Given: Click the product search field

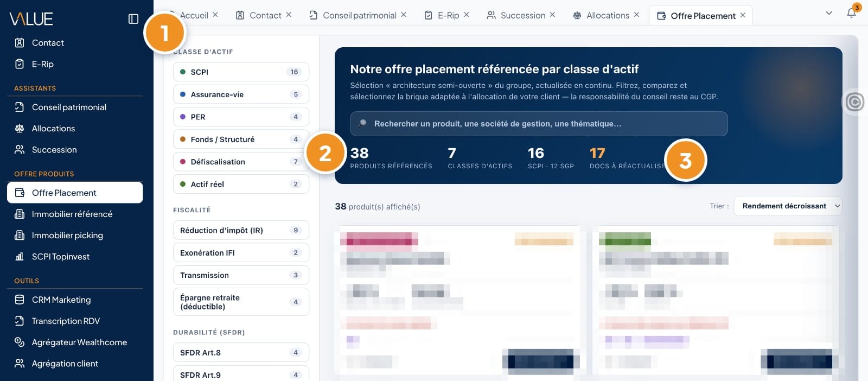Looking at the screenshot, I should click(x=539, y=124).
